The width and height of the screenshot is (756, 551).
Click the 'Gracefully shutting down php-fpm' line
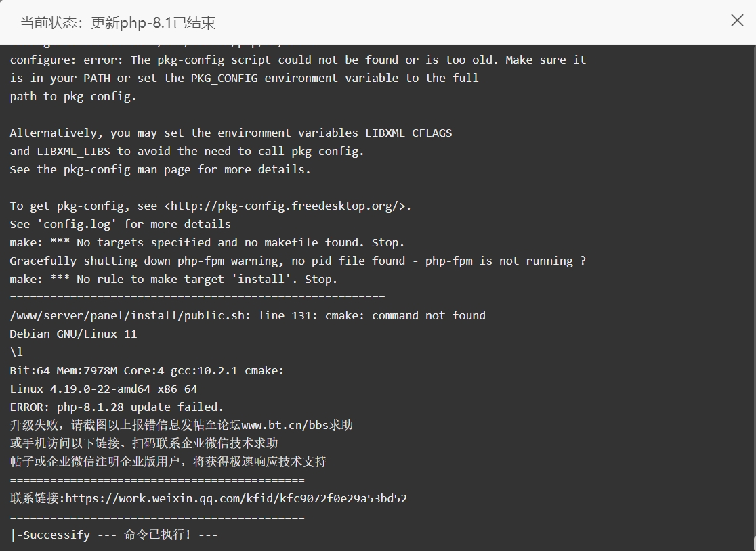point(298,261)
